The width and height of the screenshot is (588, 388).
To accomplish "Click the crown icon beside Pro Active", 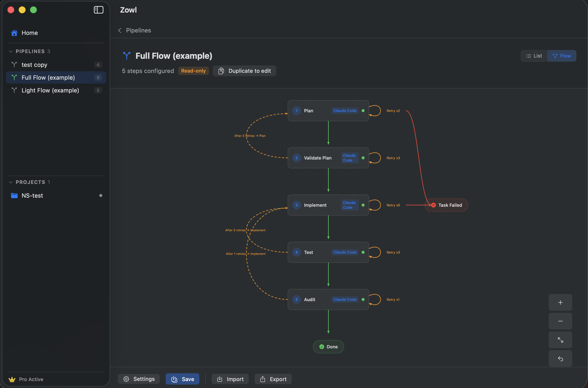I will coord(12,379).
